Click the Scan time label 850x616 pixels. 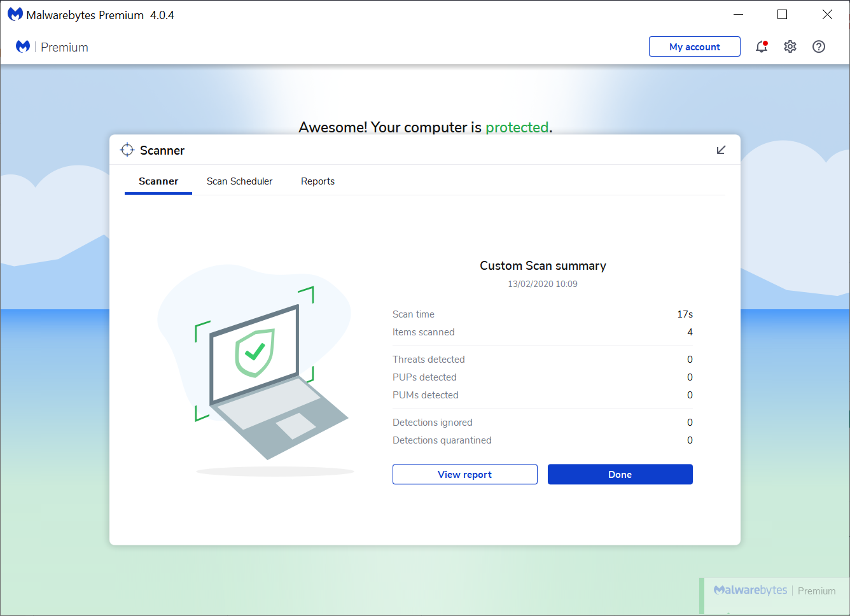[414, 314]
